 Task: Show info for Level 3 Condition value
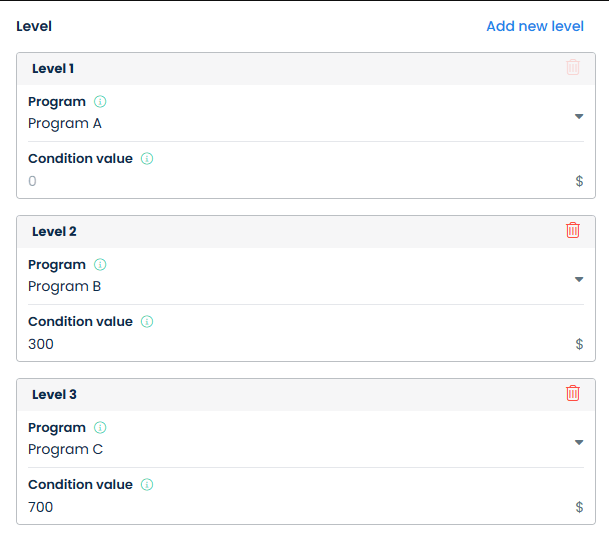click(x=147, y=485)
